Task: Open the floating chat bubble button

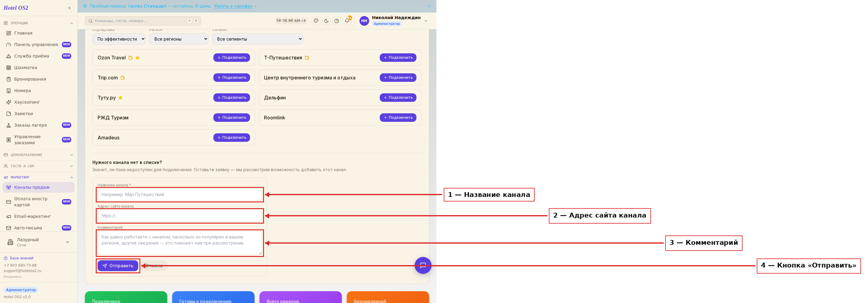Action: [423, 265]
